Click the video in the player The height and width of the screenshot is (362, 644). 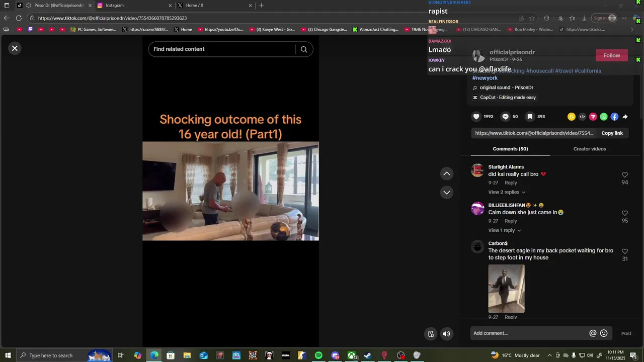tap(230, 191)
